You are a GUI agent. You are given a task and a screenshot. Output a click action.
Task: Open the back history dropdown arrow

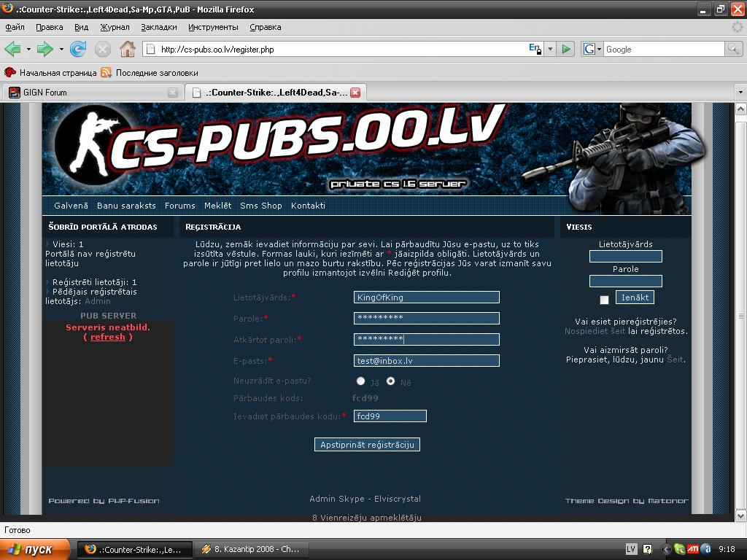[x=28, y=49]
